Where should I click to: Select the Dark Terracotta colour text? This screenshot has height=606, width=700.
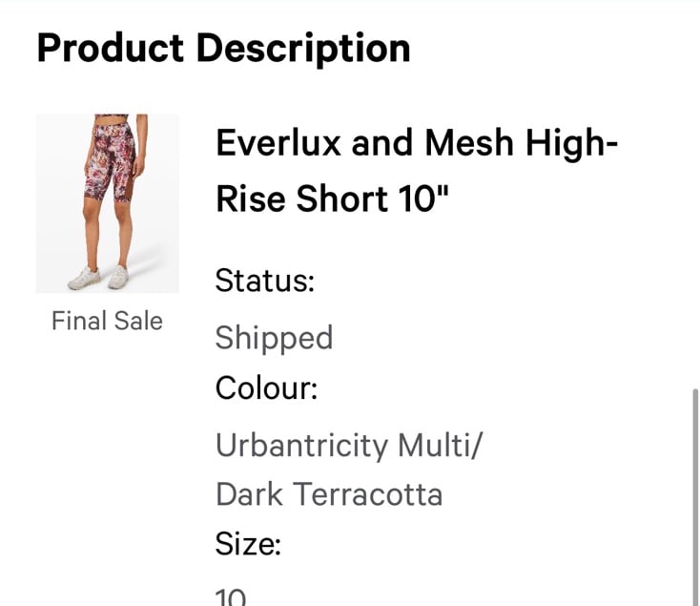tap(329, 494)
